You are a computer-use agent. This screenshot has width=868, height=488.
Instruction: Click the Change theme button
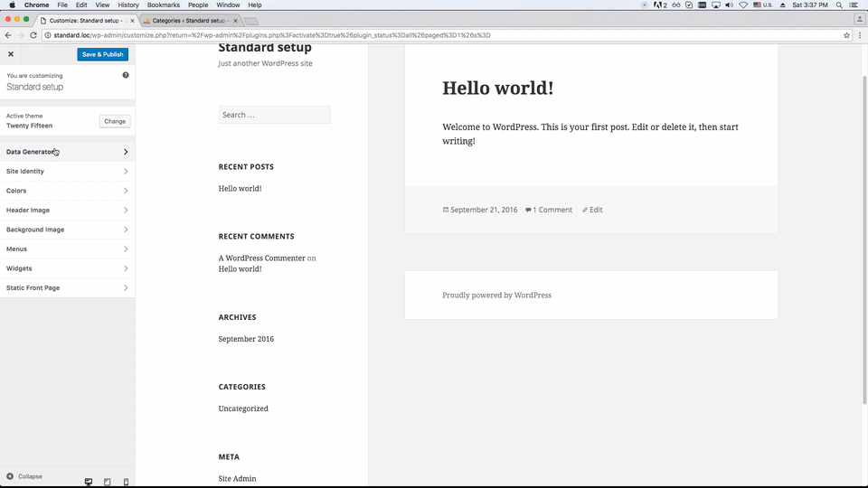point(115,121)
